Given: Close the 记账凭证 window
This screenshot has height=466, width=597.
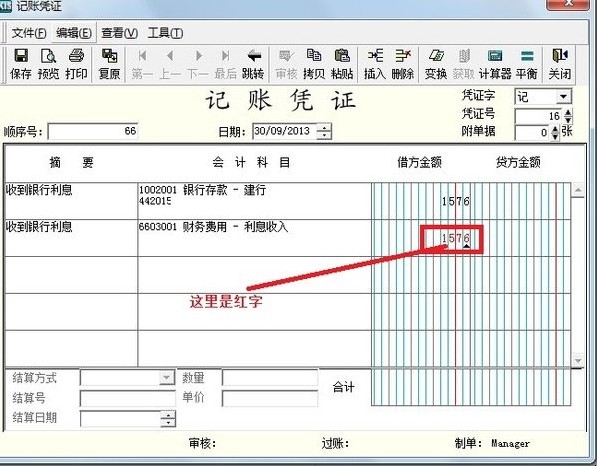Looking at the screenshot, I should (568, 4).
